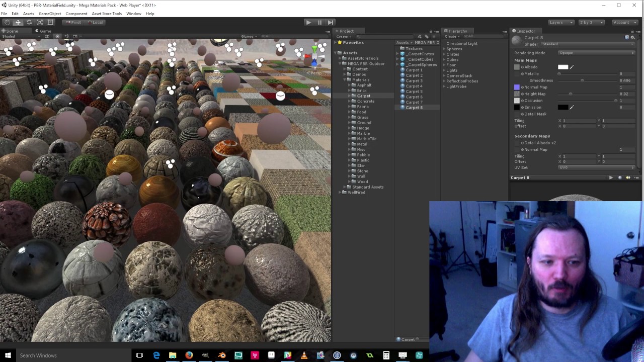Click the Step frame button

331,22
